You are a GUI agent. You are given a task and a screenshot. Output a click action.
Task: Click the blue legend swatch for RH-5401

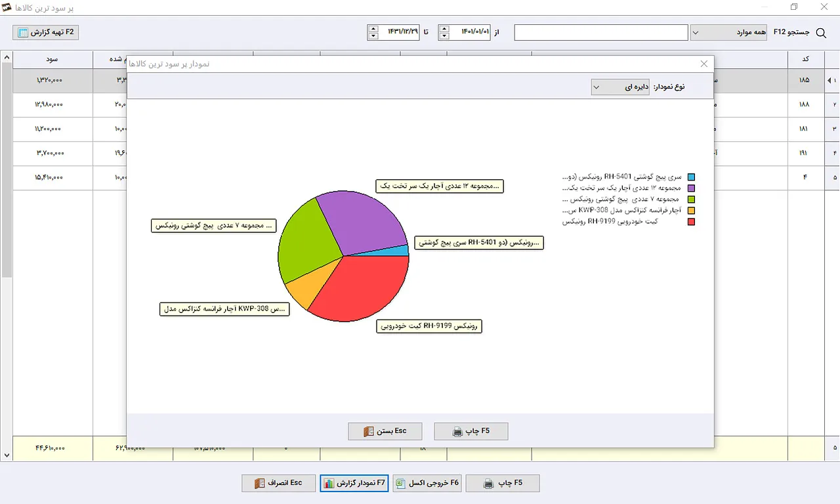coord(691,177)
